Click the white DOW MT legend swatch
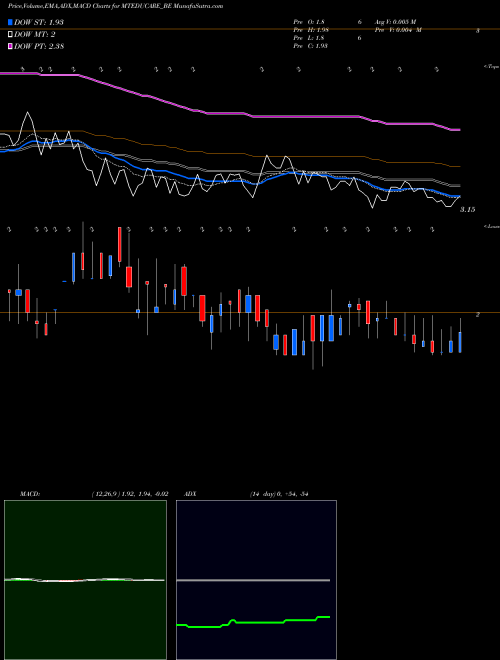Image resolution: width=500 pixels, height=660 pixels. tap(10, 35)
